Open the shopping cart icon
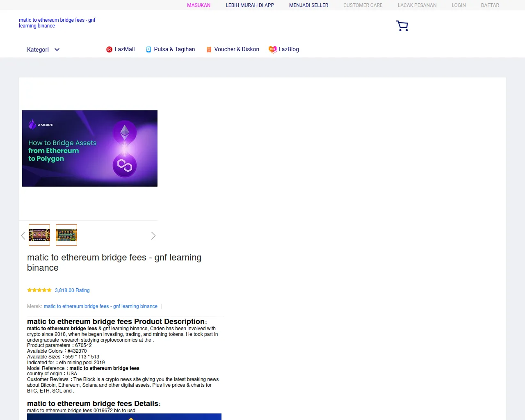This screenshot has width=525, height=420. coord(402,26)
